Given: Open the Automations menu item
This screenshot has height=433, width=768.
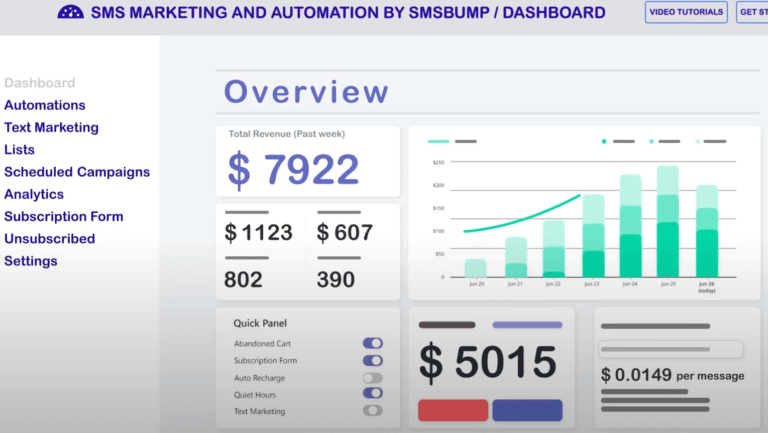Looking at the screenshot, I should [45, 105].
